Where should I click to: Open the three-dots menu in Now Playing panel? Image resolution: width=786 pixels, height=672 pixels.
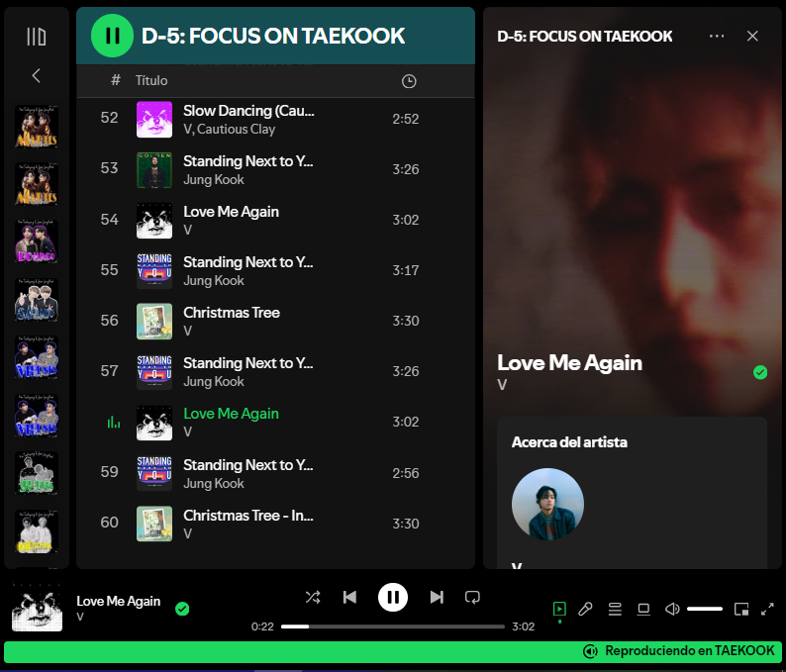coord(717,36)
